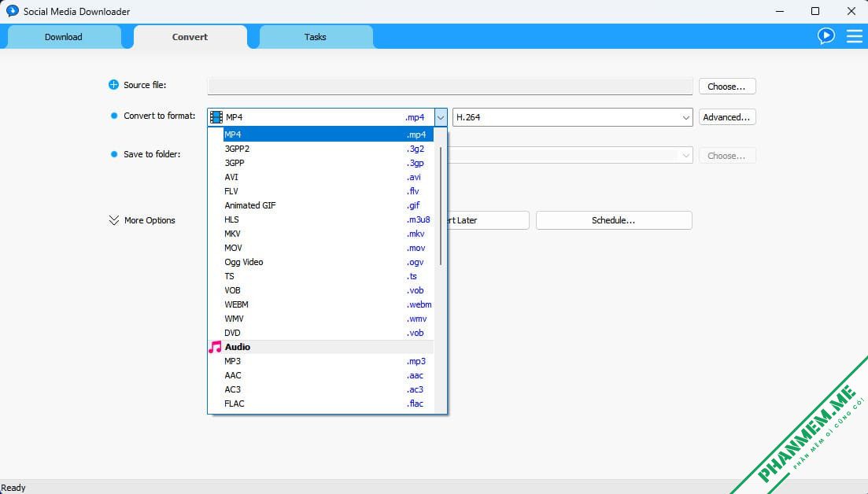Screen dimensions: 868x494
Task: Click the Ready status bar text
Action: tap(13, 488)
